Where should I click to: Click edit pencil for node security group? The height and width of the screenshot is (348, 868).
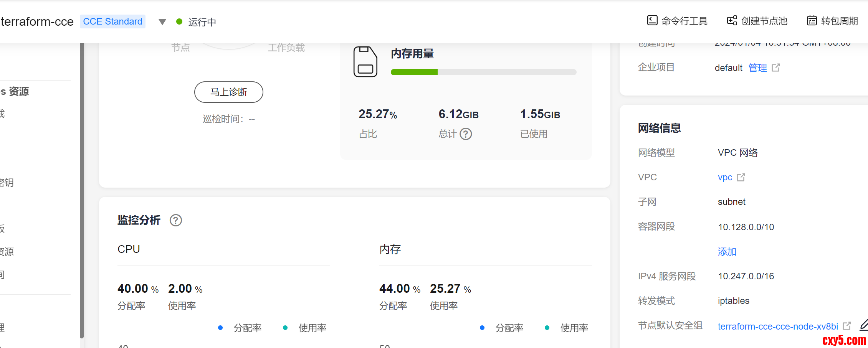[864, 325]
